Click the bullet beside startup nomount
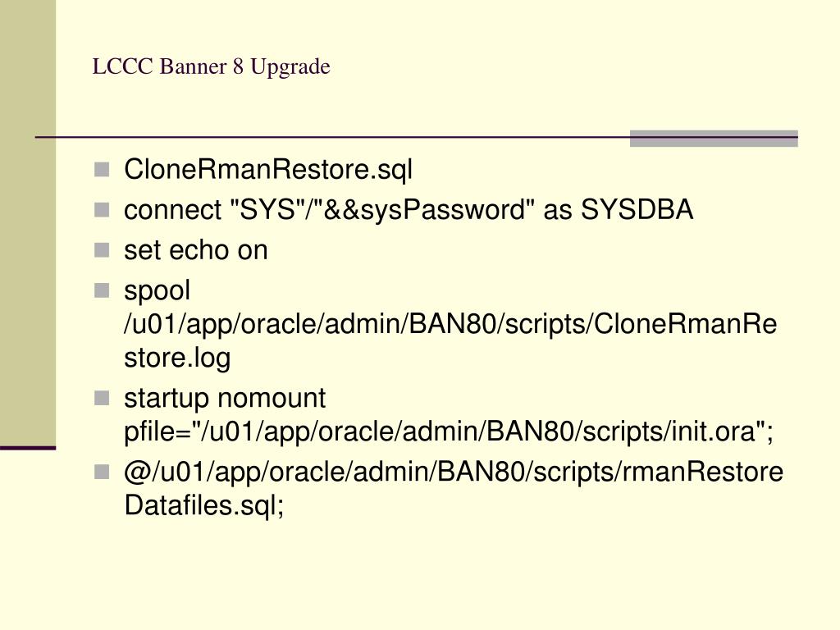This screenshot has height=630, width=840. click(102, 398)
